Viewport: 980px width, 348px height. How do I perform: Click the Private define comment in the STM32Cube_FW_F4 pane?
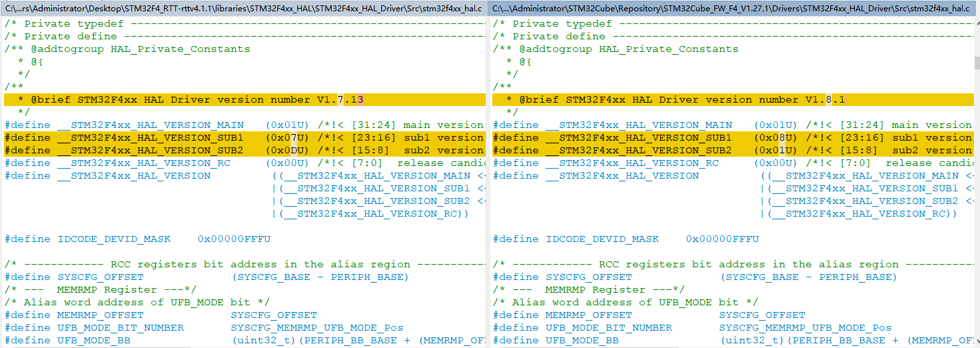pos(732,37)
